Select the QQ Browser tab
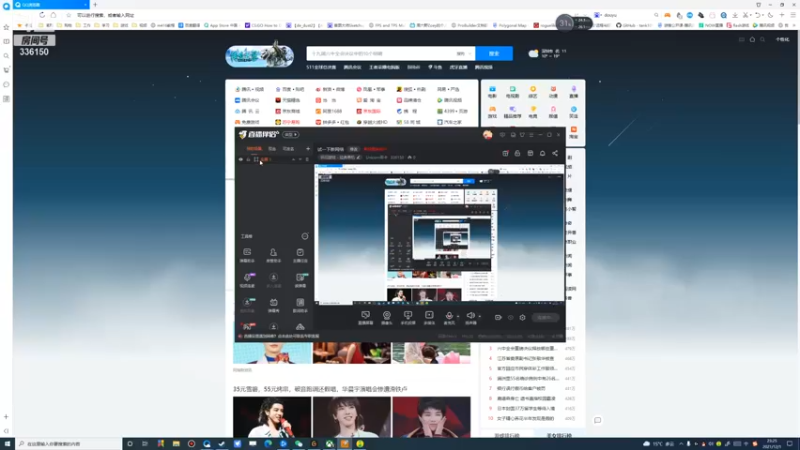This screenshot has height=450, width=800. pyautogui.click(x=51, y=5)
